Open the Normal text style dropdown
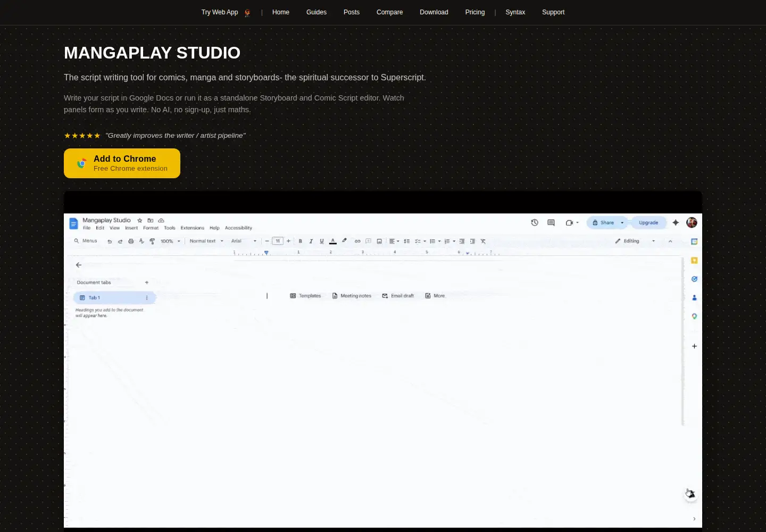This screenshot has width=766, height=532. pyautogui.click(x=206, y=241)
